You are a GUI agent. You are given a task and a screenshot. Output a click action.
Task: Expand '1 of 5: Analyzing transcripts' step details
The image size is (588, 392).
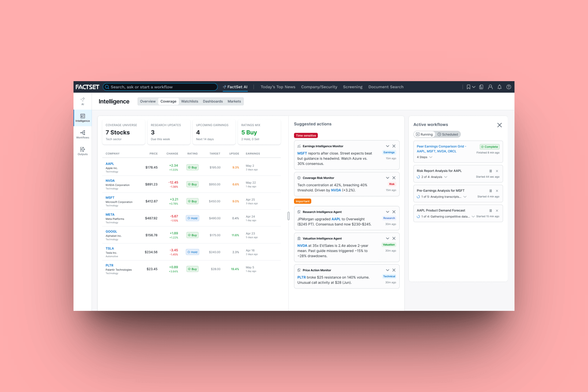coord(465,197)
